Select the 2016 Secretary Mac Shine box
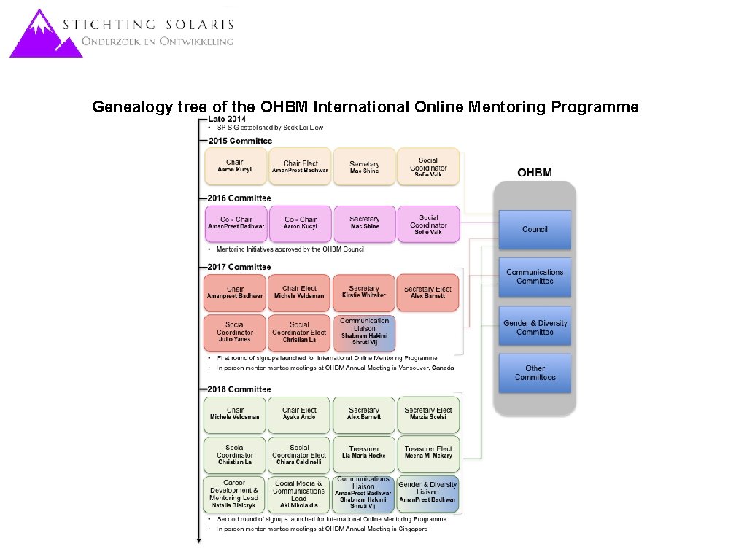The image size is (747, 560). pyautogui.click(x=365, y=224)
